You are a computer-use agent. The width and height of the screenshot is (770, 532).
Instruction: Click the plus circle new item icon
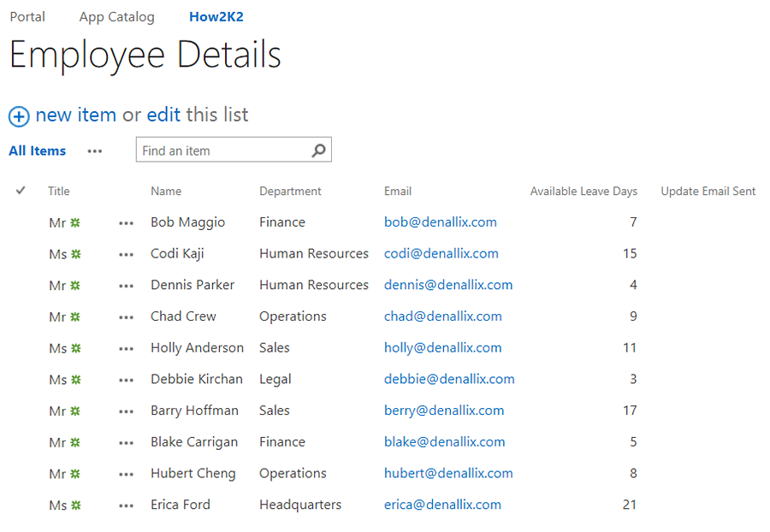click(19, 117)
